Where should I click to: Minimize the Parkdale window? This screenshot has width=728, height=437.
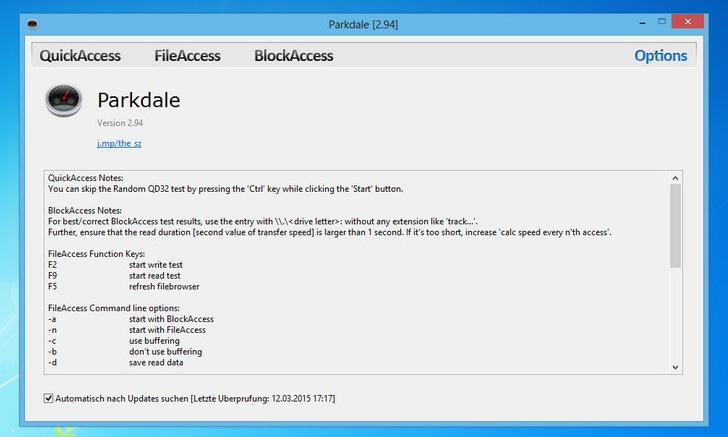tap(643, 22)
